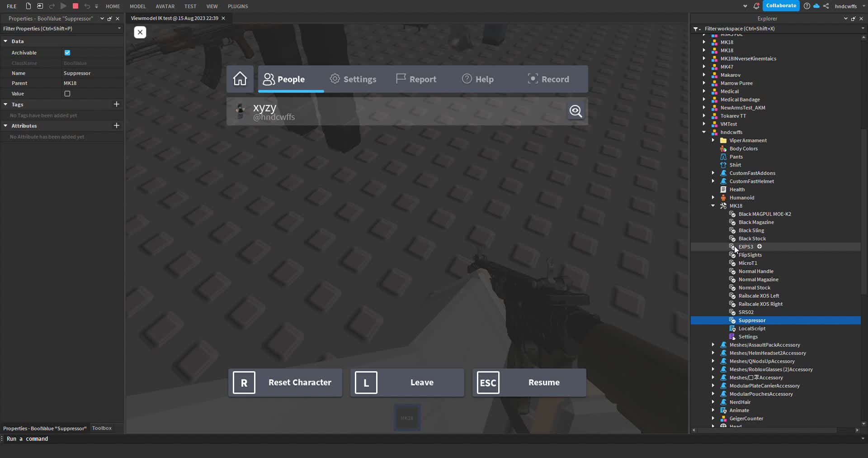Click the share icon near the account name

(x=826, y=6)
